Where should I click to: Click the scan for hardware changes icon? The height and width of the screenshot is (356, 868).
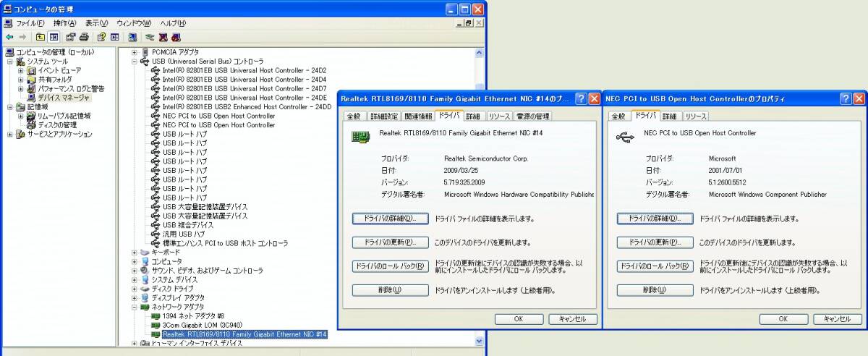coord(133,37)
